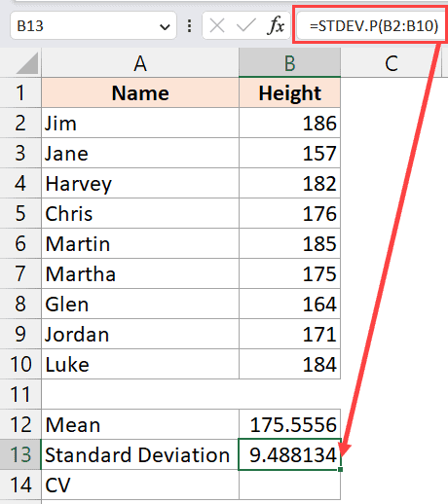The height and width of the screenshot is (504, 448).
Task: Click the Insert Function fx icon
Action: click(276, 25)
